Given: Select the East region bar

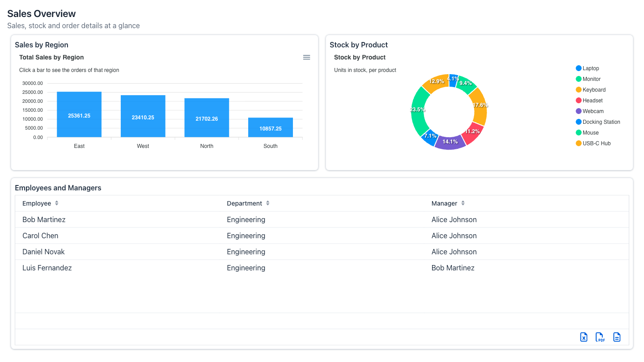Looking at the screenshot, I should coord(79,114).
